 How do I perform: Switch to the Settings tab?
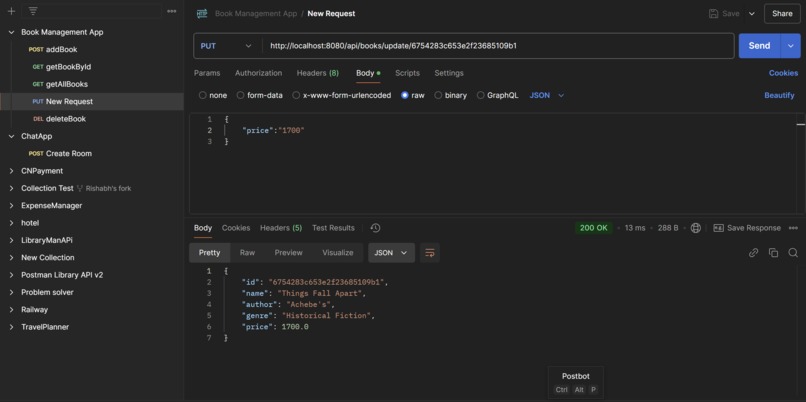(x=449, y=73)
